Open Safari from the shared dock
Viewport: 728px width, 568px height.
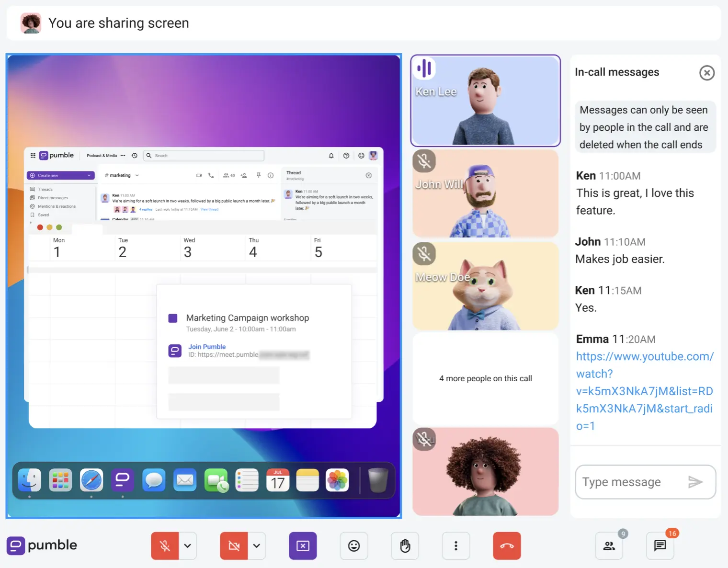(91, 480)
